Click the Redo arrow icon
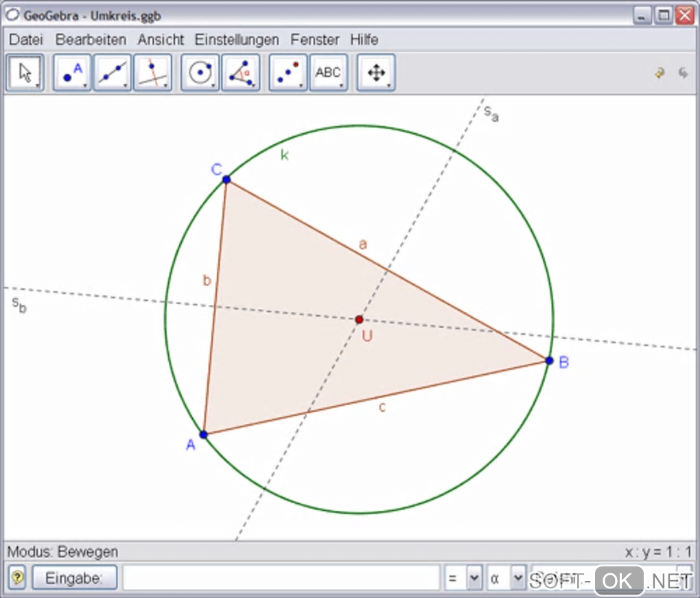 coord(683,72)
